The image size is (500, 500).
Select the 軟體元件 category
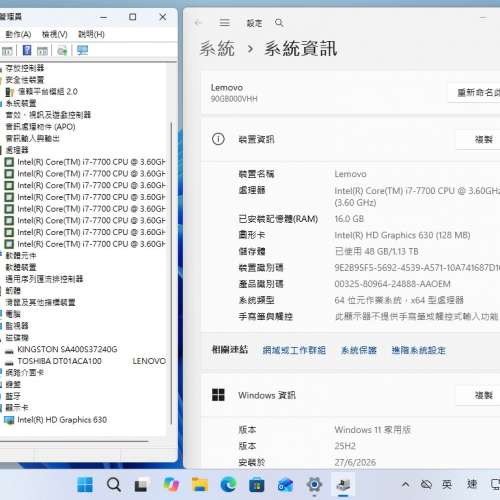pos(21,256)
